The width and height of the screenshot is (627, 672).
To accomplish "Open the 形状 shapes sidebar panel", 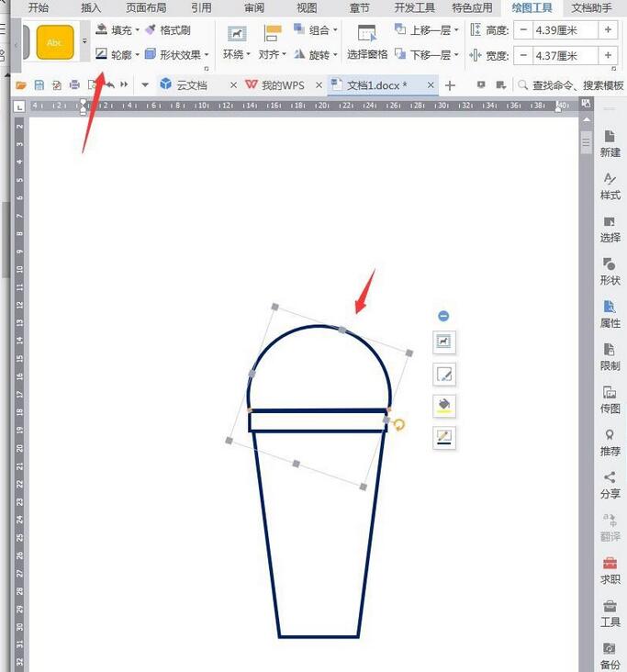I will 610,270.
